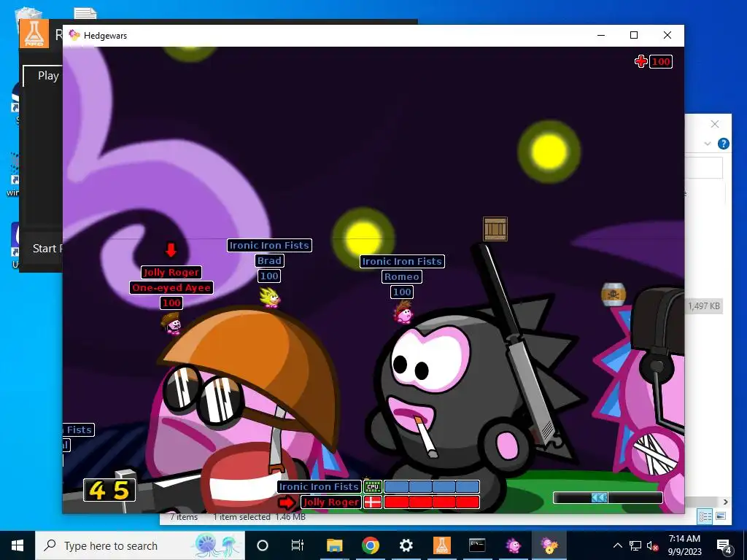The image size is (747, 560).
Task: Click the turn timer showing 45
Action: point(109,491)
